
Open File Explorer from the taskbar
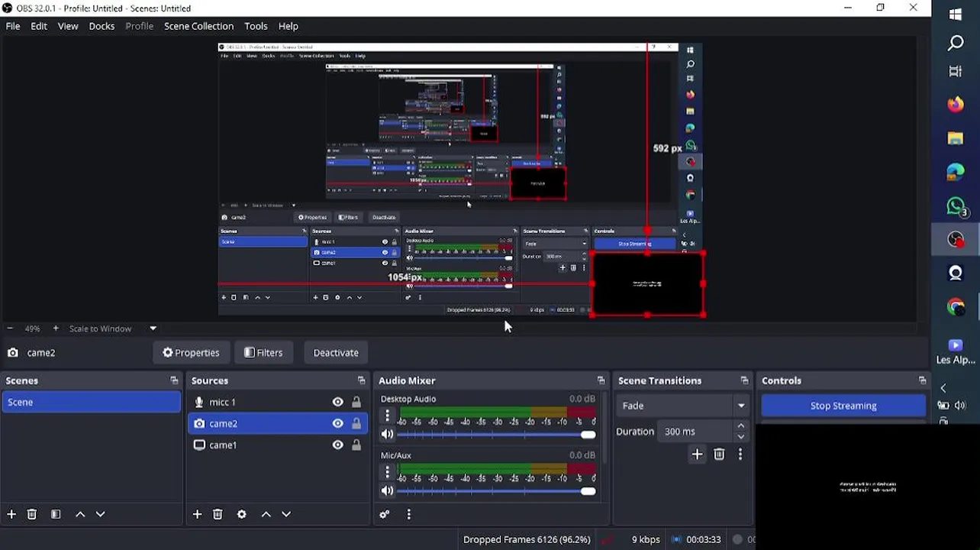coord(956,138)
